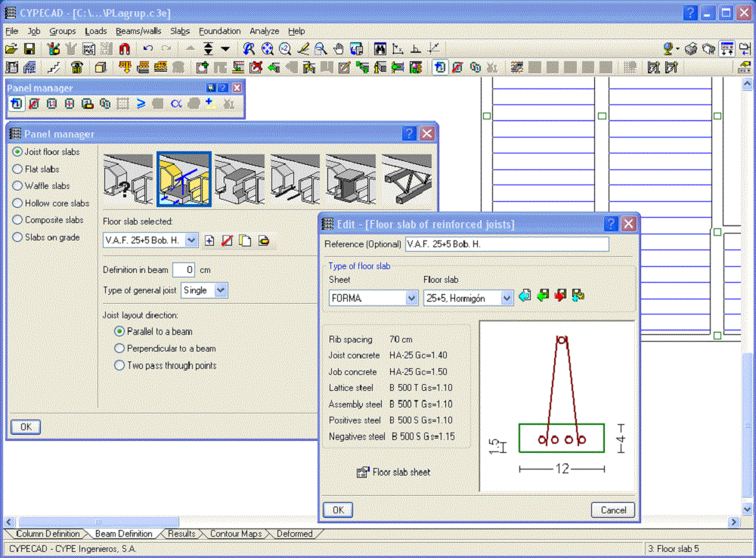Click OK in the Panel manager dialog
Viewport: 756px width, 558px height.
26,427
